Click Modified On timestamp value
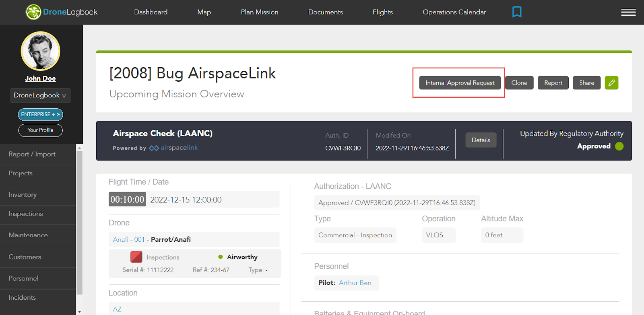The image size is (644, 315). coord(412,148)
